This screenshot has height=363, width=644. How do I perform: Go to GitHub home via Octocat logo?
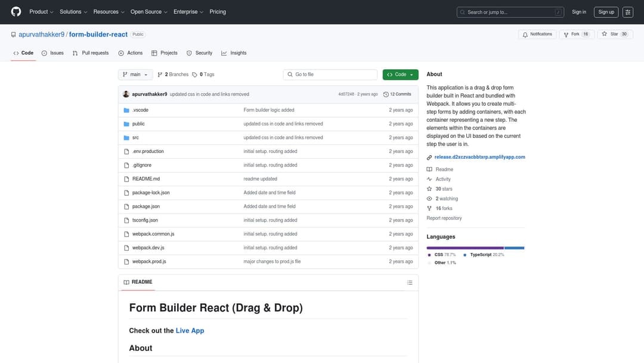tap(16, 11)
